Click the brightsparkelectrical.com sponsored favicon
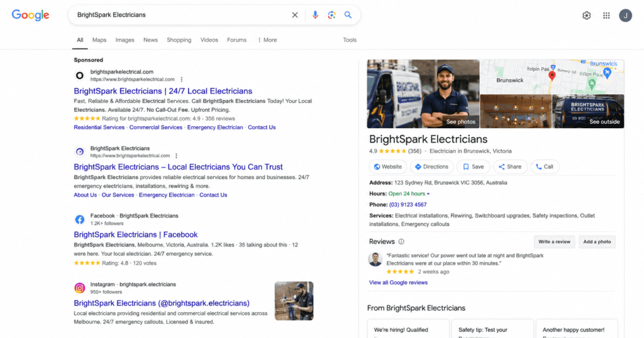This screenshot has height=338, width=644. click(x=80, y=75)
